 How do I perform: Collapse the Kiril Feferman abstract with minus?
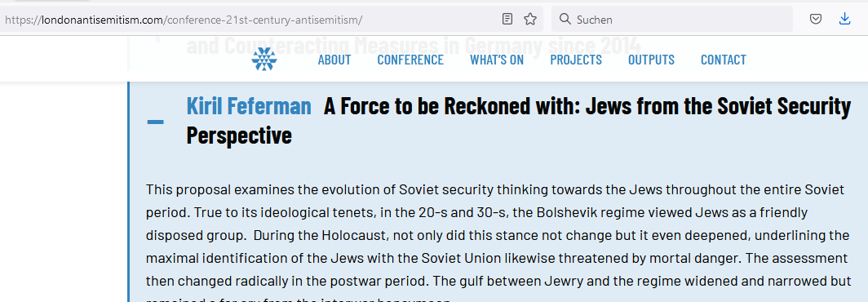pos(156,122)
